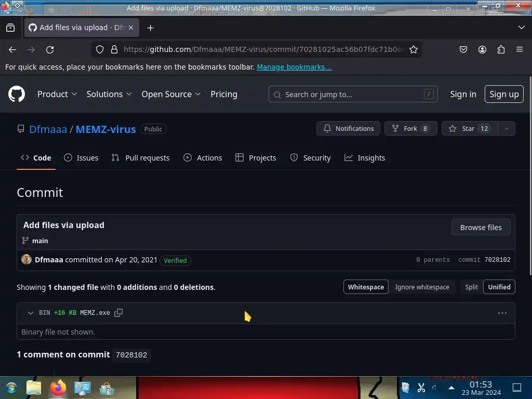Focus the Search or jump to field
532x399 pixels.
point(353,94)
